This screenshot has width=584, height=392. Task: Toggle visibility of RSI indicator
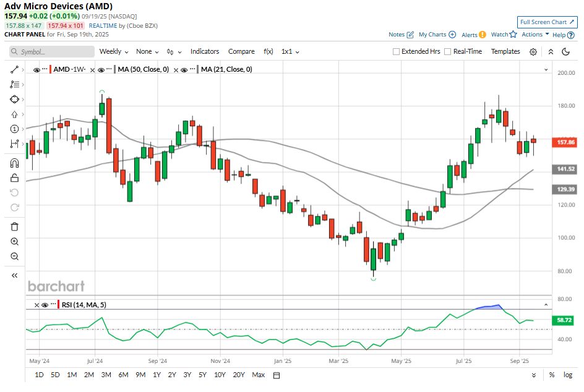point(45,305)
